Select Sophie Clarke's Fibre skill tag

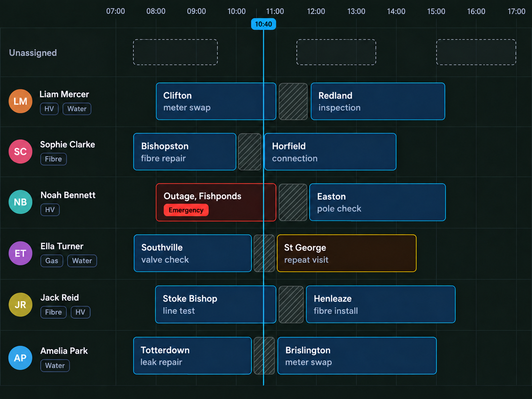pyautogui.click(x=53, y=159)
